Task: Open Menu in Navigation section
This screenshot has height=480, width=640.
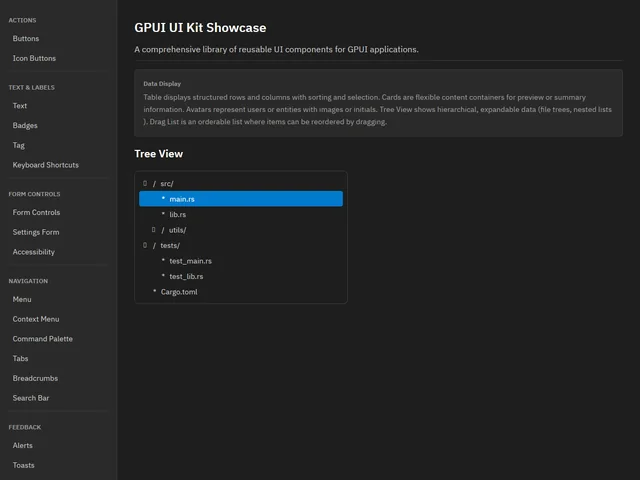Action: pyautogui.click(x=22, y=299)
